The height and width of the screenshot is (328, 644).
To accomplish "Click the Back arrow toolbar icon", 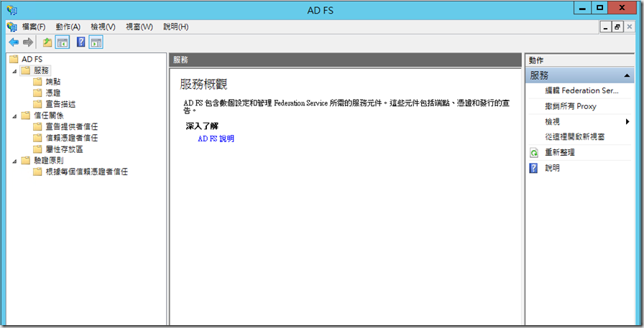I will 13,42.
